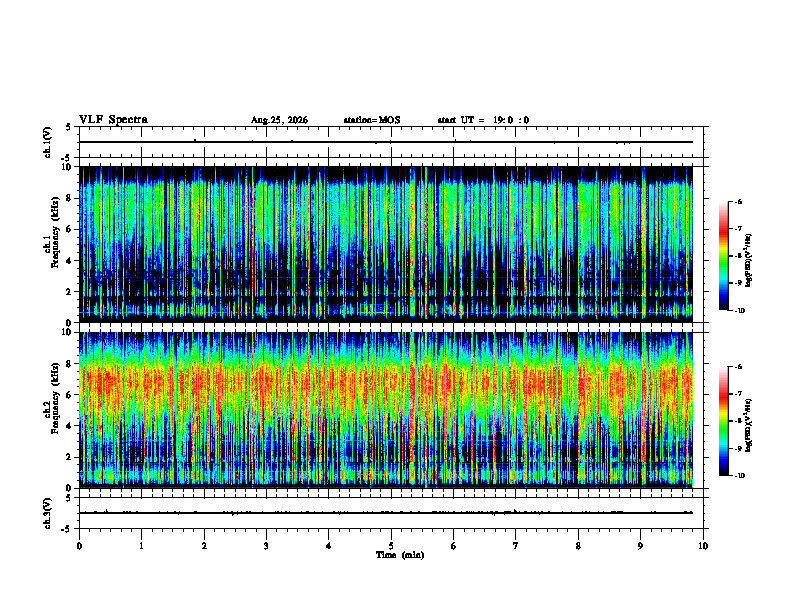Click the 5 minute tick label on time axis
This screenshot has width=792, height=612.
tap(391, 546)
